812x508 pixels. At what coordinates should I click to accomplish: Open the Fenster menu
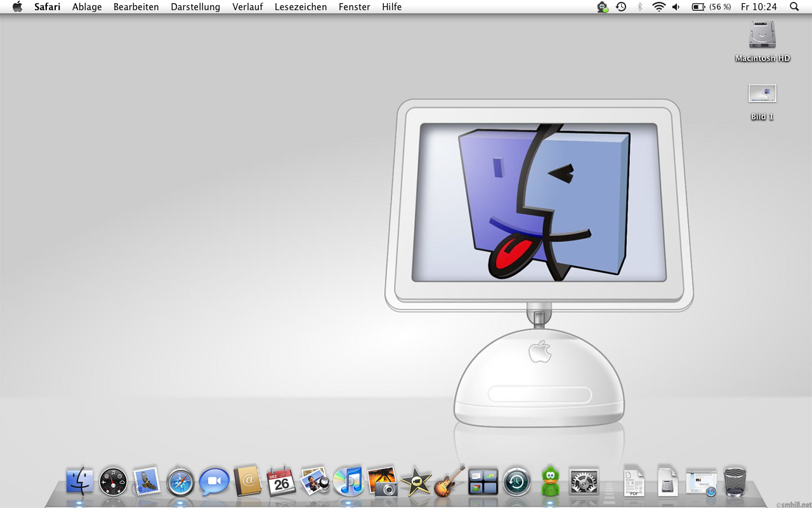[x=355, y=7]
